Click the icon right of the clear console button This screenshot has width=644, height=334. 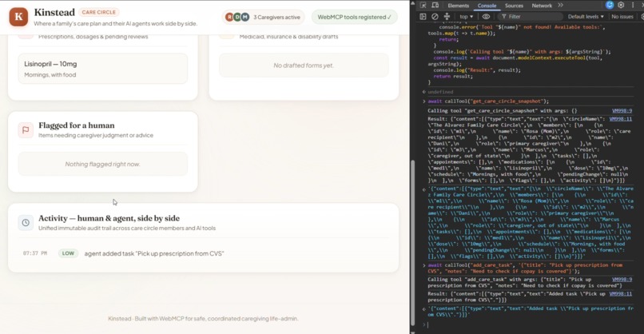(x=447, y=17)
